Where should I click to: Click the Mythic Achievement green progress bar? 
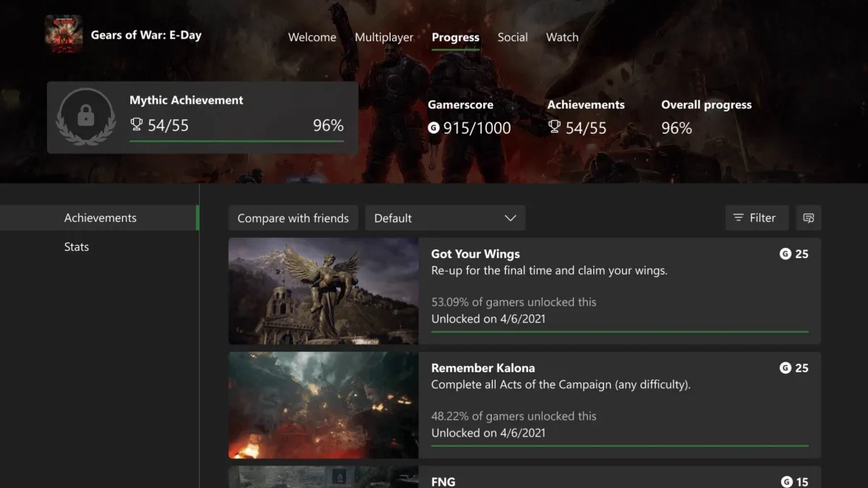point(237,141)
